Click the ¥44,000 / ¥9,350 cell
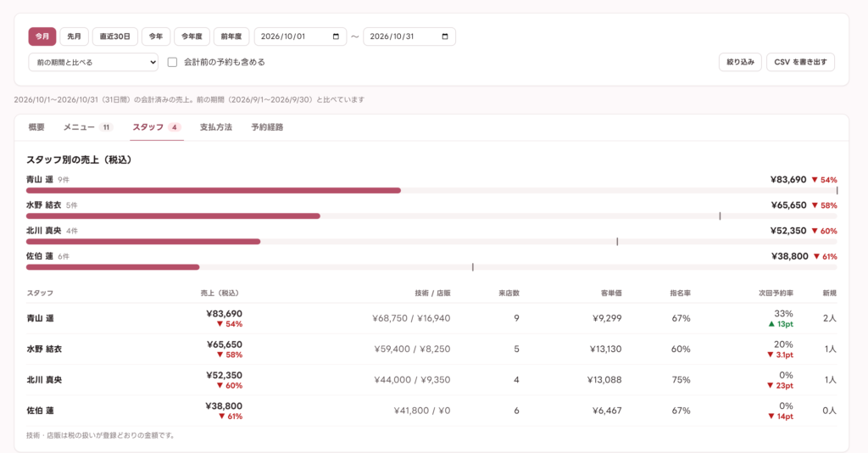Viewport: 868px width, 453px height. pyautogui.click(x=413, y=380)
